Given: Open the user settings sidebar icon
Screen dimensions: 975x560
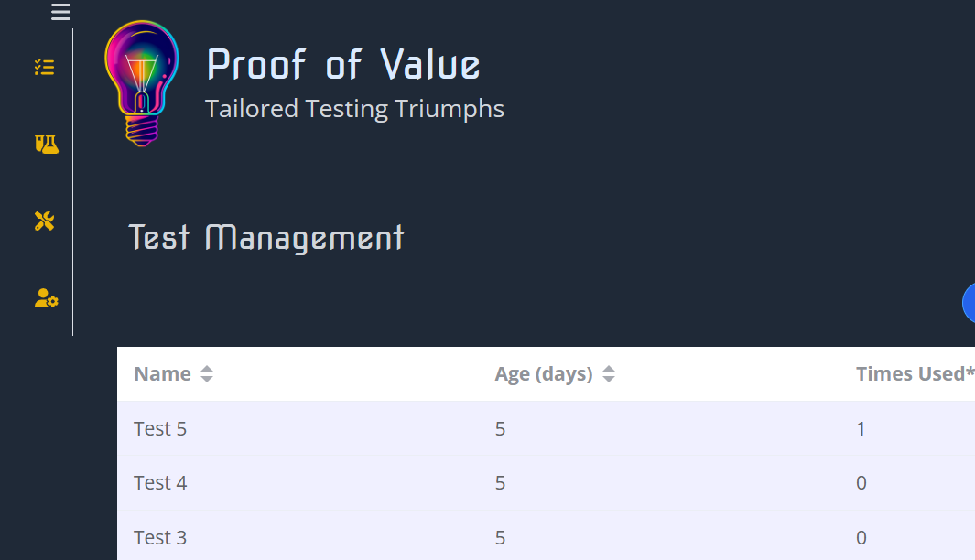Looking at the screenshot, I should [46, 298].
